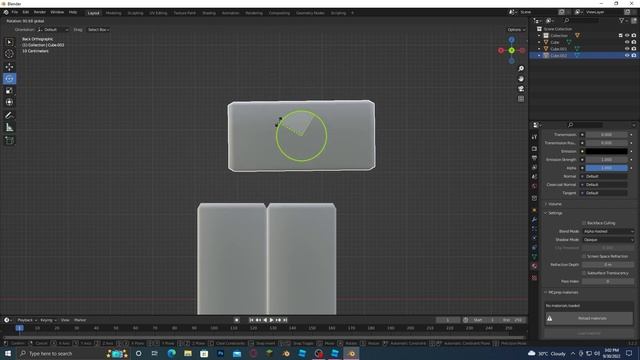Open the Drag Select Box dropdown

pos(98,30)
